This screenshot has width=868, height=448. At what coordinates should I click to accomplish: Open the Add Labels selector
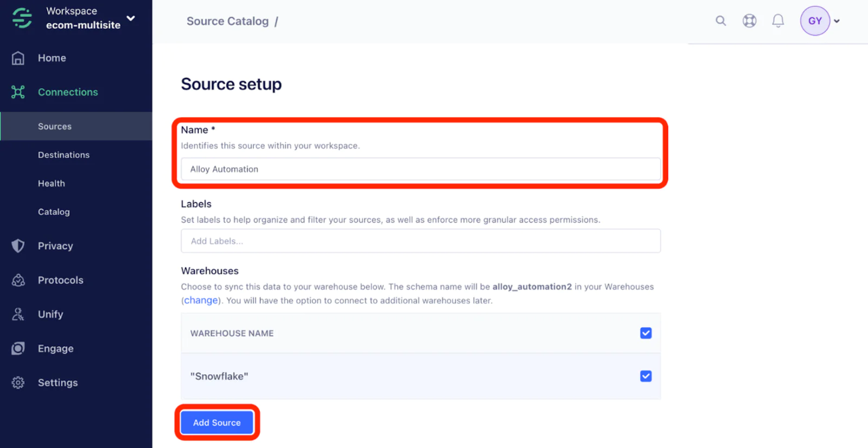(420, 241)
